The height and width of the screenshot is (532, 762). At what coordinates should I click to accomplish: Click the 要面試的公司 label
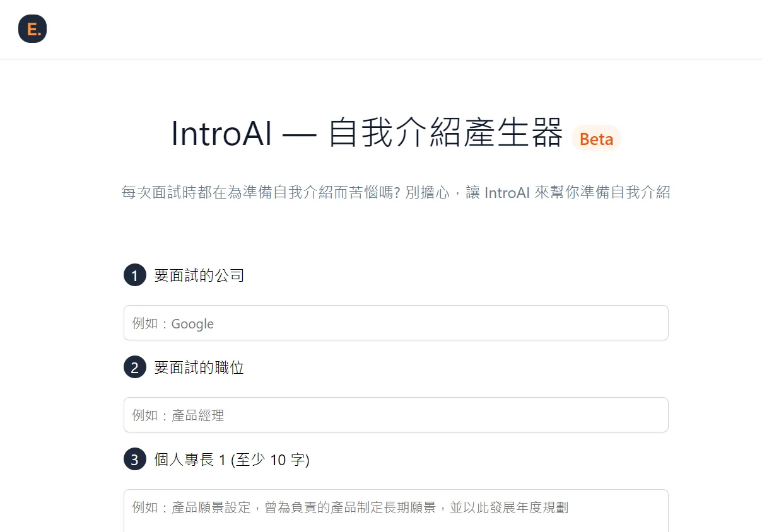[199, 275]
